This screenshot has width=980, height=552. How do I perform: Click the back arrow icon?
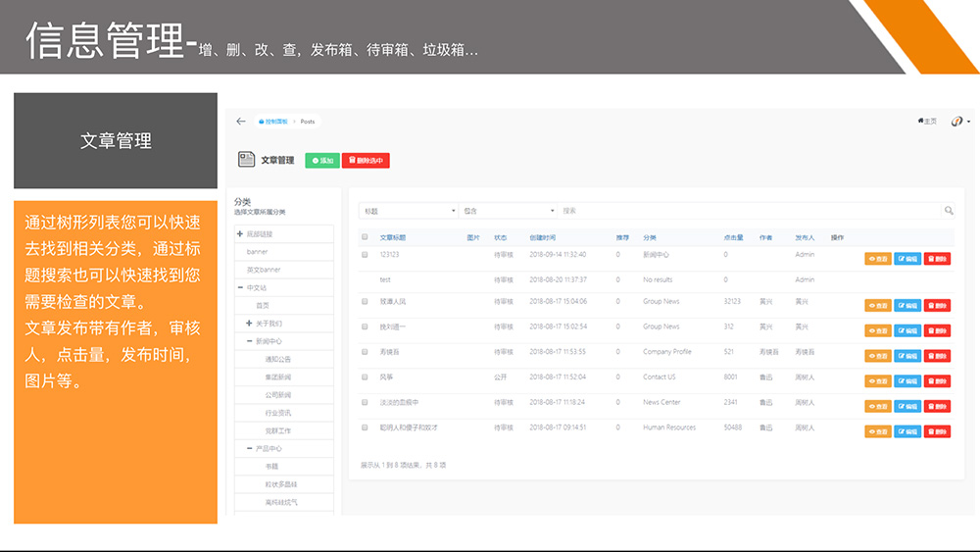click(241, 122)
